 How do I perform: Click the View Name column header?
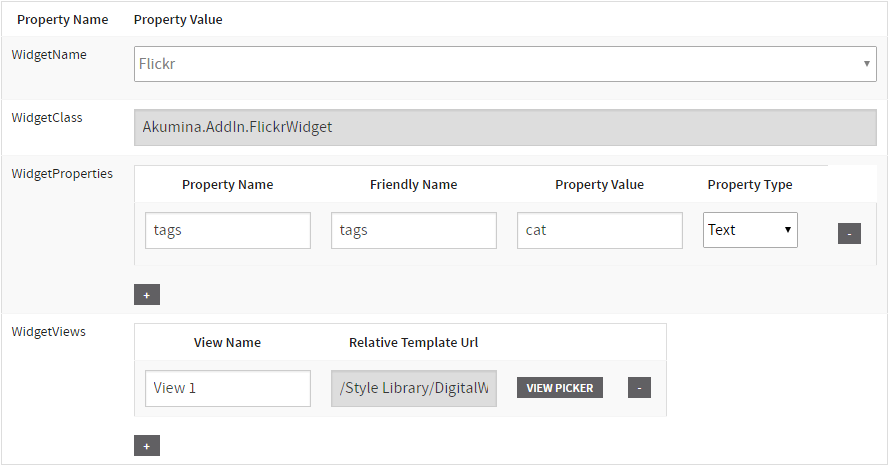pyautogui.click(x=227, y=342)
